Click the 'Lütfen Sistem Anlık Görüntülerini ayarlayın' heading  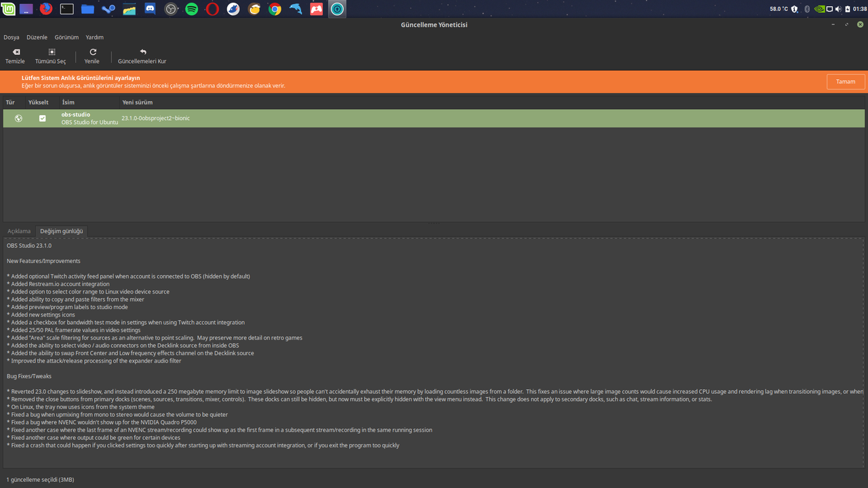click(81, 78)
